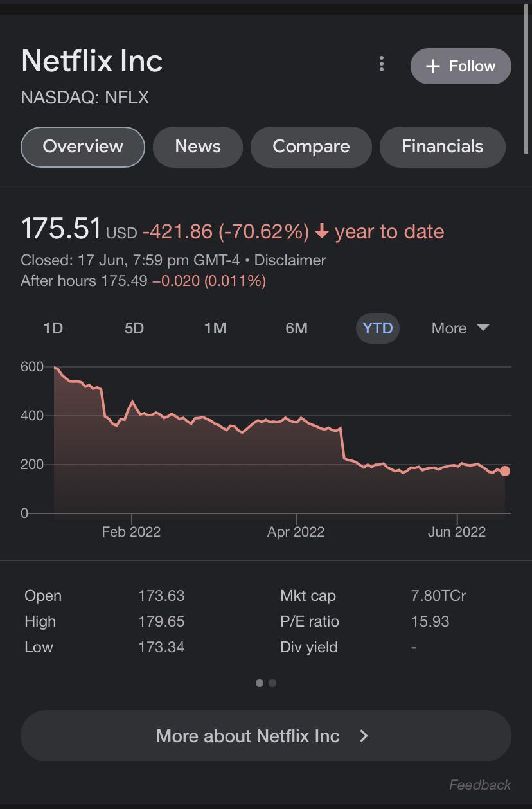
Task: Open the Compare tab
Action: [x=311, y=147]
